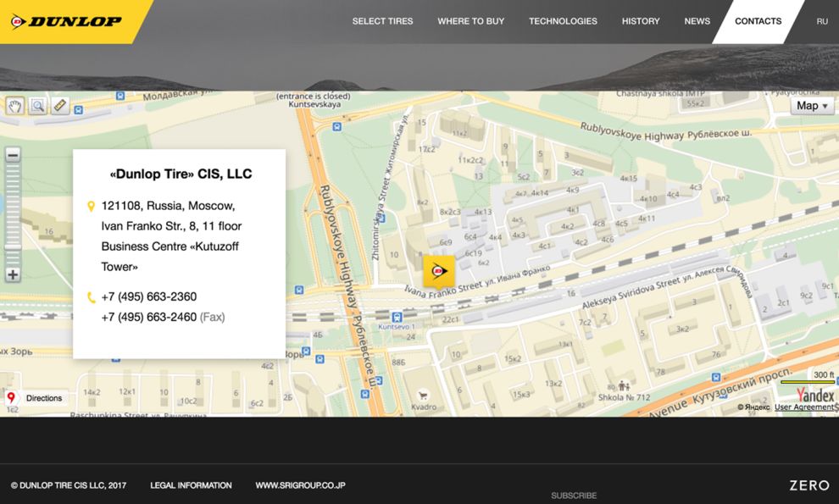This screenshot has height=504, width=839.
Task: Click the yellow location pin in the address card
Action: 92,204
